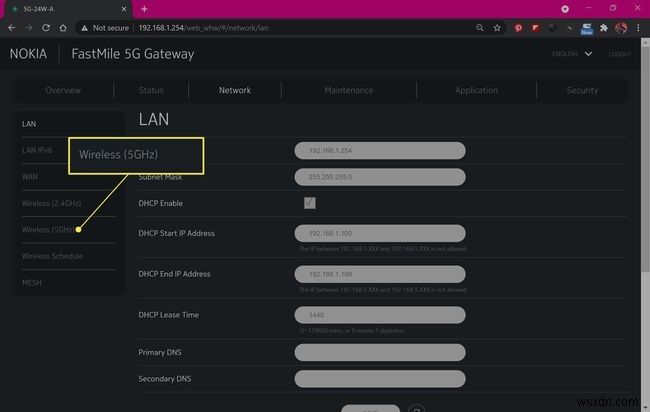Expand the ENGLISH language dropdown

pyautogui.click(x=572, y=54)
